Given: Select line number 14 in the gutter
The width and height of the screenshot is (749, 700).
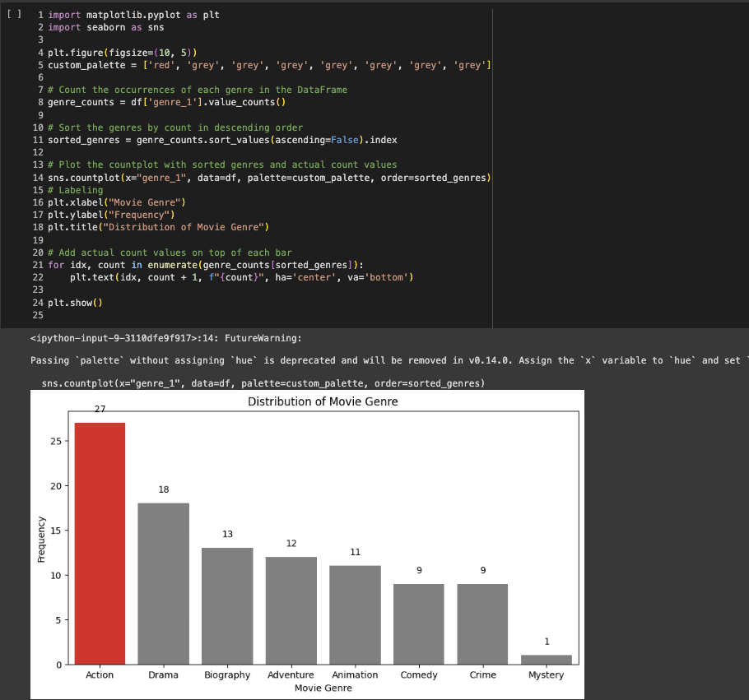Looking at the screenshot, I should coord(38,178).
